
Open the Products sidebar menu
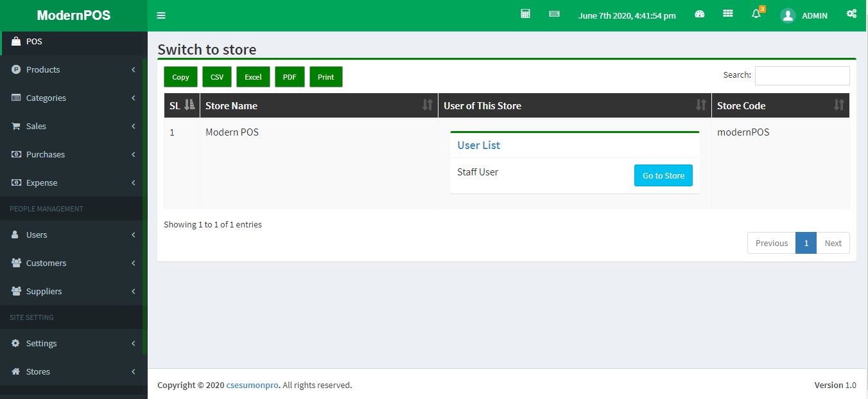(x=74, y=69)
